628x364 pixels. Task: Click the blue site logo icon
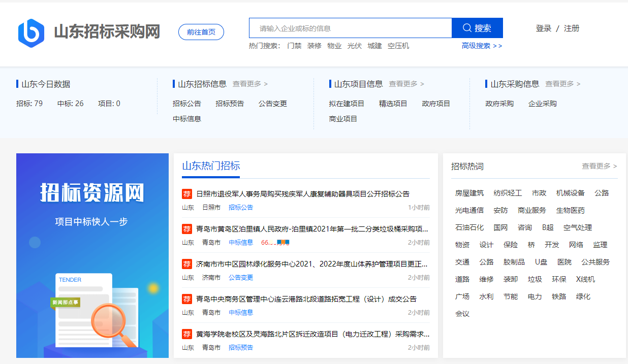(31, 33)
